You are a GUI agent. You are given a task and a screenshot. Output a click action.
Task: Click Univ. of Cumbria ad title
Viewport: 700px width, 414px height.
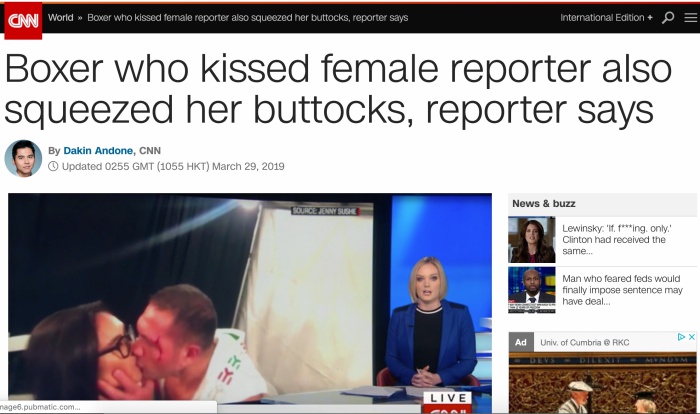585,343
